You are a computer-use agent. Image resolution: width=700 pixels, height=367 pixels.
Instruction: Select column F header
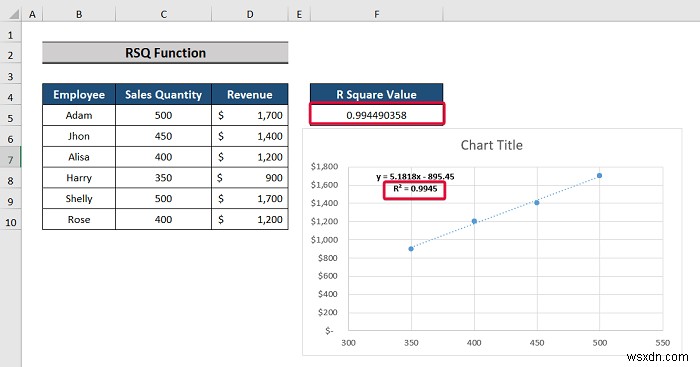coord(377,15)
